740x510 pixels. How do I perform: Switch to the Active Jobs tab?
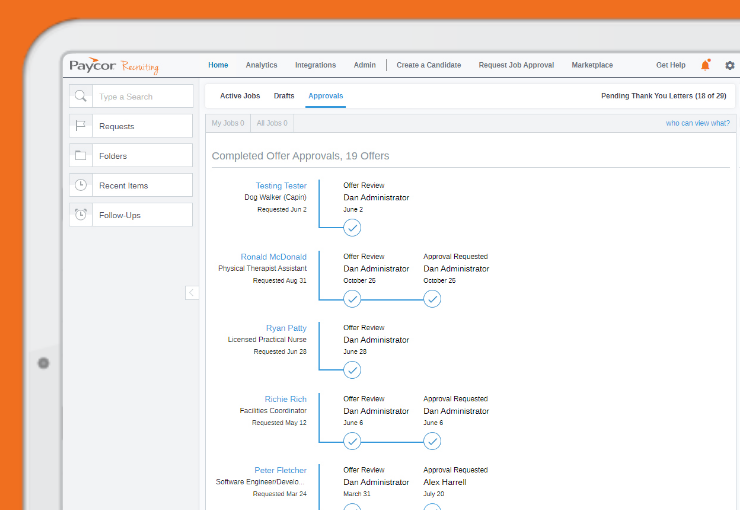240,96
